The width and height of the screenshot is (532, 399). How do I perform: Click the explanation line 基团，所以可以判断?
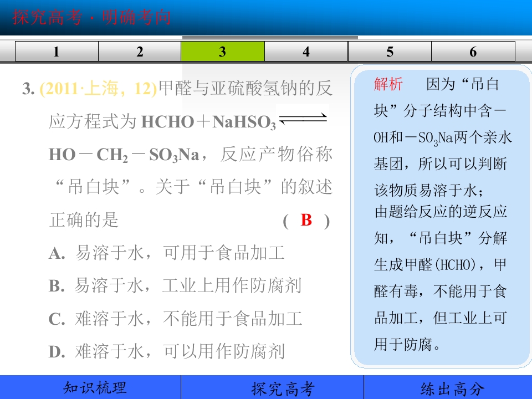click(x=441, y=164)
